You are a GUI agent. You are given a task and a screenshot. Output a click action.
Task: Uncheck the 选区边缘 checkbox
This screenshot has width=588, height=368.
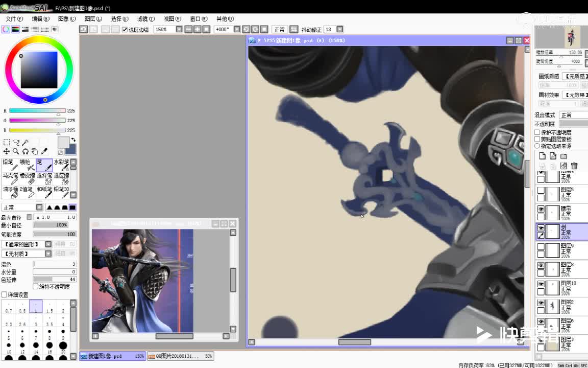[125, 30]
